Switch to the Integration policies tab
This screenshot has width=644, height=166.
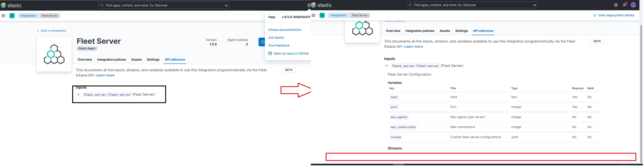(x=112, y=60)
